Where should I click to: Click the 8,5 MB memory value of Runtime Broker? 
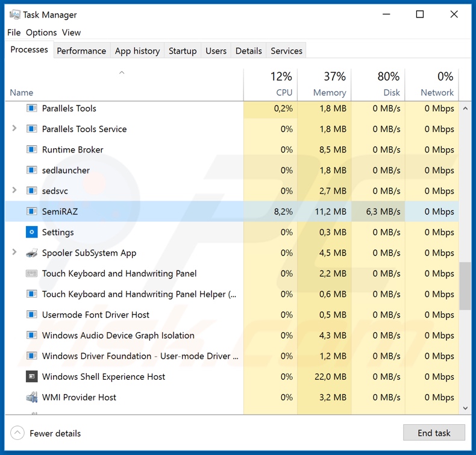[x=333, y=149]
